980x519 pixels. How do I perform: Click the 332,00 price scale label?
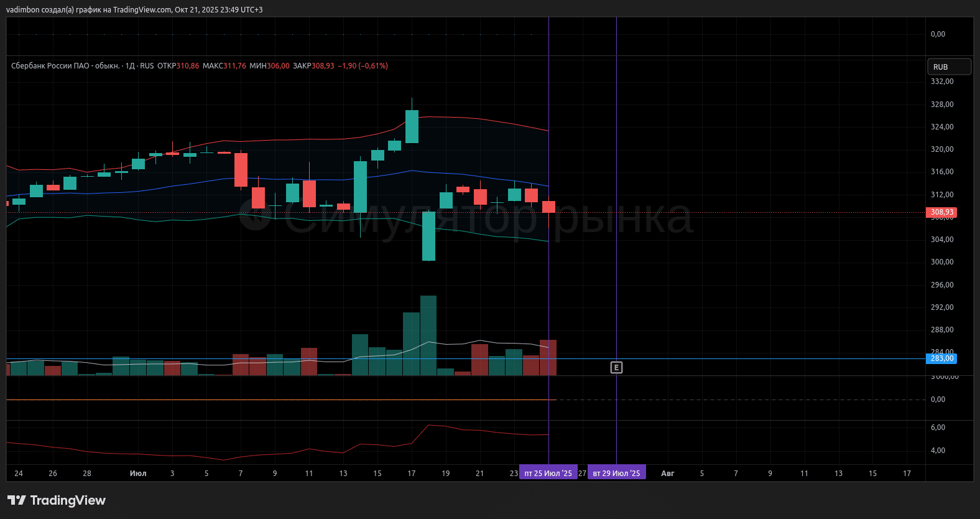coord(941,82)
